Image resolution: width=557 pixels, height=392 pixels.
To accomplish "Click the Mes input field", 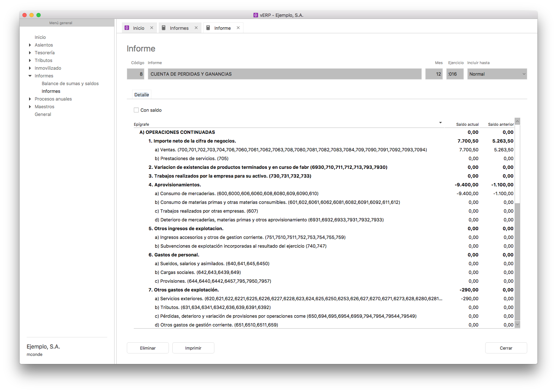I will tap(434, 74).
